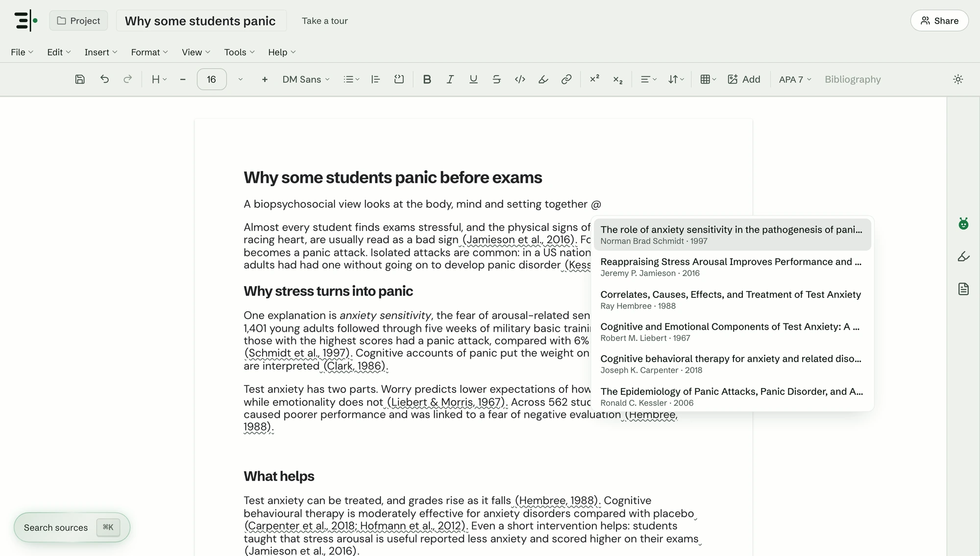This screenshot has height=556, width=980.
Task: Click the Project folder button
Action: coord(78,21)
